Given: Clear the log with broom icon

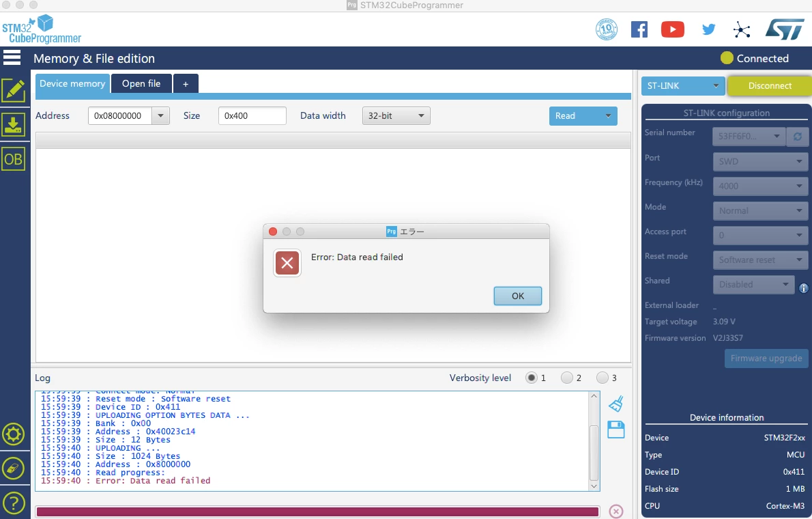Looking at the screenshot, I should tap(615, 404).
